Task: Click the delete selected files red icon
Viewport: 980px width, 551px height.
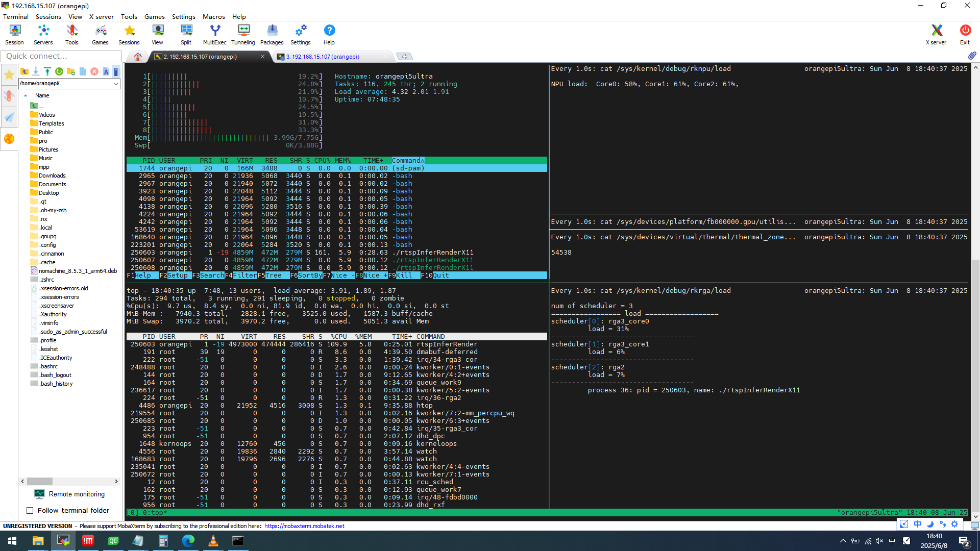Action: (x=94, y=71)
